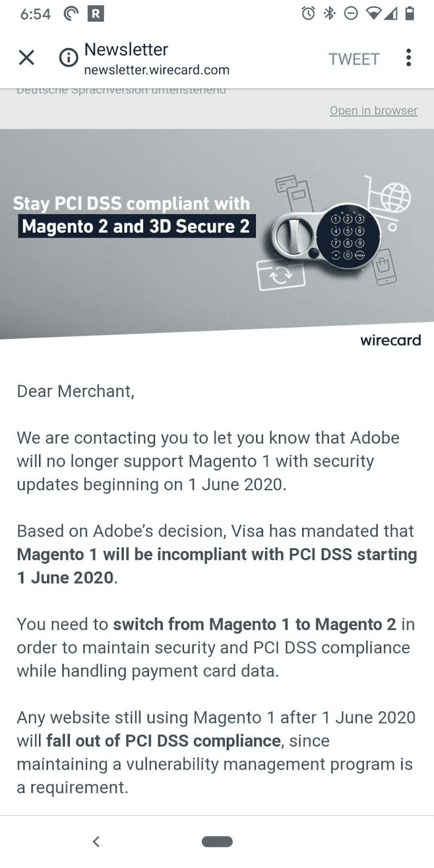Open site info for newsletter.wirecard.com

point(68,58)
